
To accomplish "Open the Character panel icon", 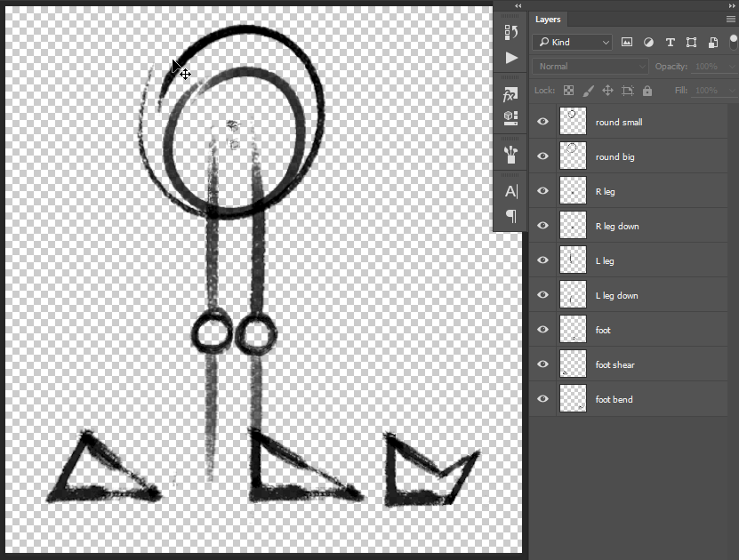I will [x=510, y=191].
